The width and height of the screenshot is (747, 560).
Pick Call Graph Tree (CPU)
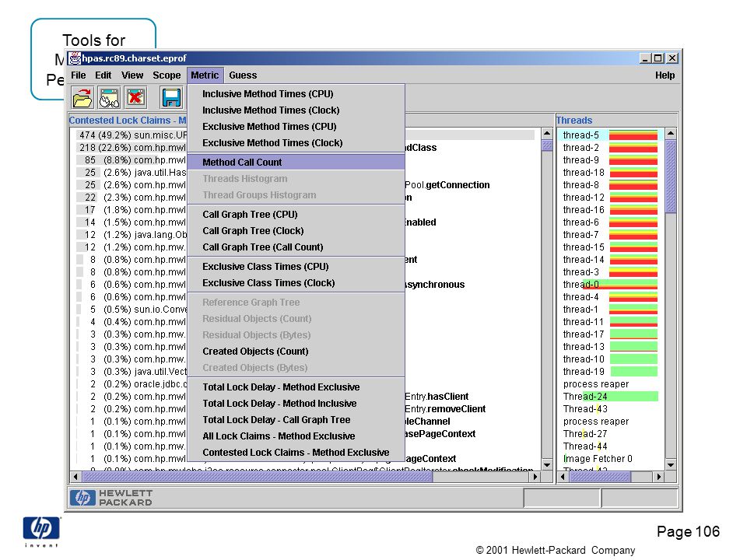pyautogui.click(x=296, y=215)
